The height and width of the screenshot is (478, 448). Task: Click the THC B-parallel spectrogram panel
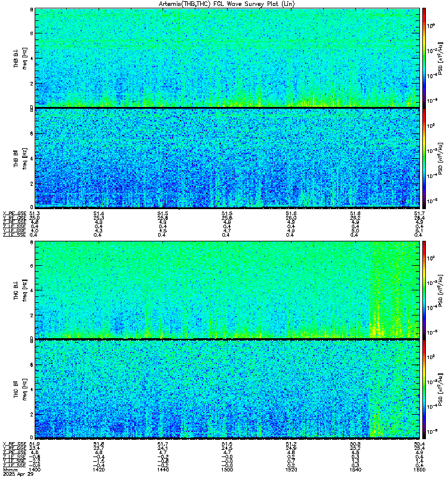(227, 389)
